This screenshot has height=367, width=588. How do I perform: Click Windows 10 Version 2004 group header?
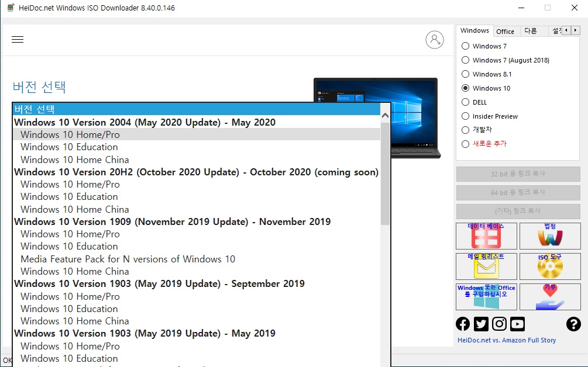(197, 122)
